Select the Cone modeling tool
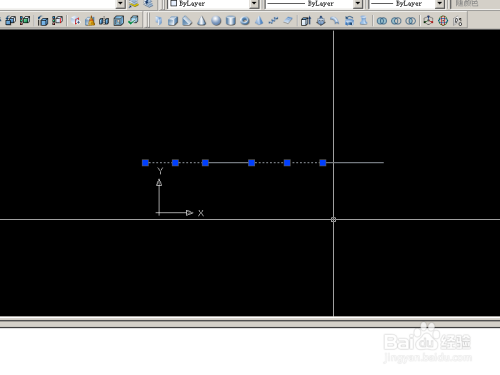The width and height of the screenshot is (500, 375). pos(201,21)
